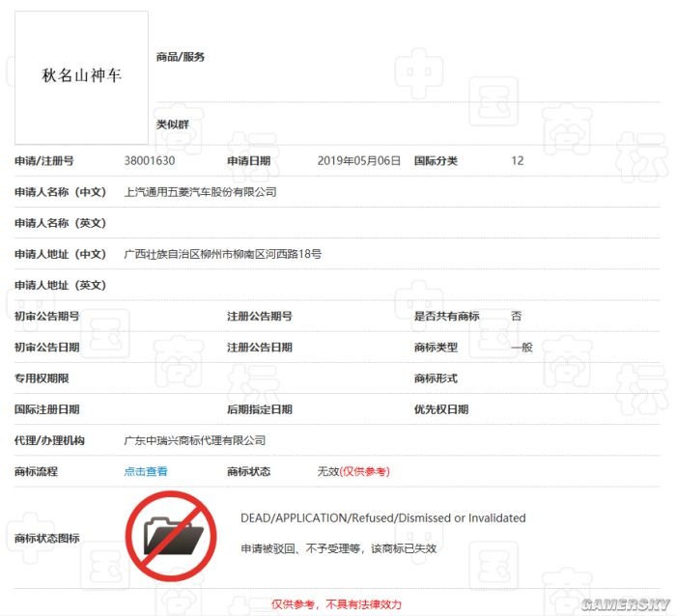The image size is (676, 616).
Task: Select the 否 shared trademark value
Action: (x=517, y=316)
